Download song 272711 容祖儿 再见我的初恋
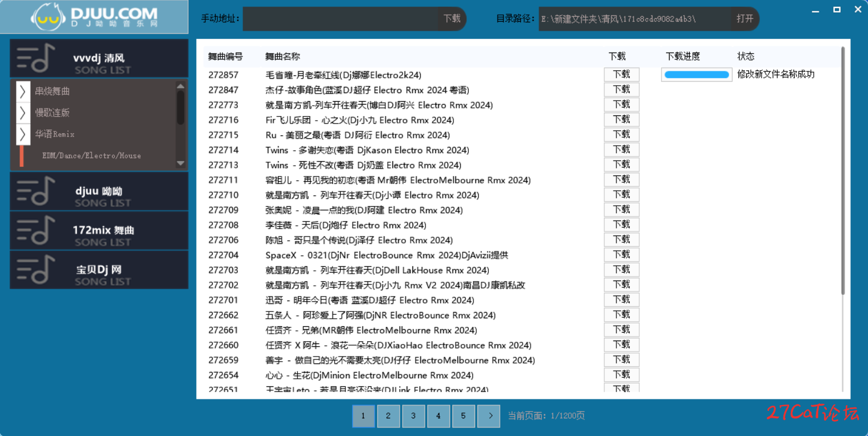Image resolution: width=868 pixels, height=436 pixels. pyautogui.click(x=622, y=179)
